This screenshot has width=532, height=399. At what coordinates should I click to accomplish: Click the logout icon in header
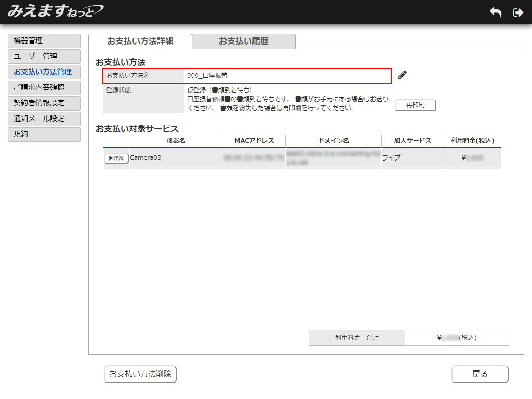(517, 12)
